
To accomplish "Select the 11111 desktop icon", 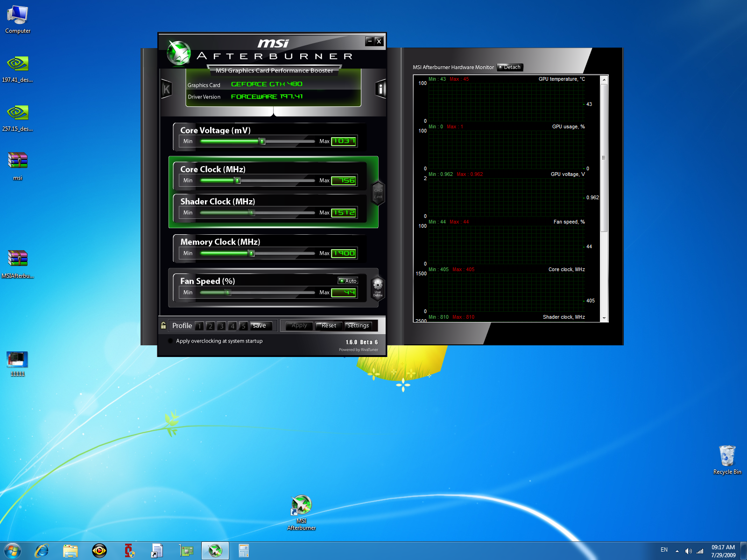I will click(18, 364).
